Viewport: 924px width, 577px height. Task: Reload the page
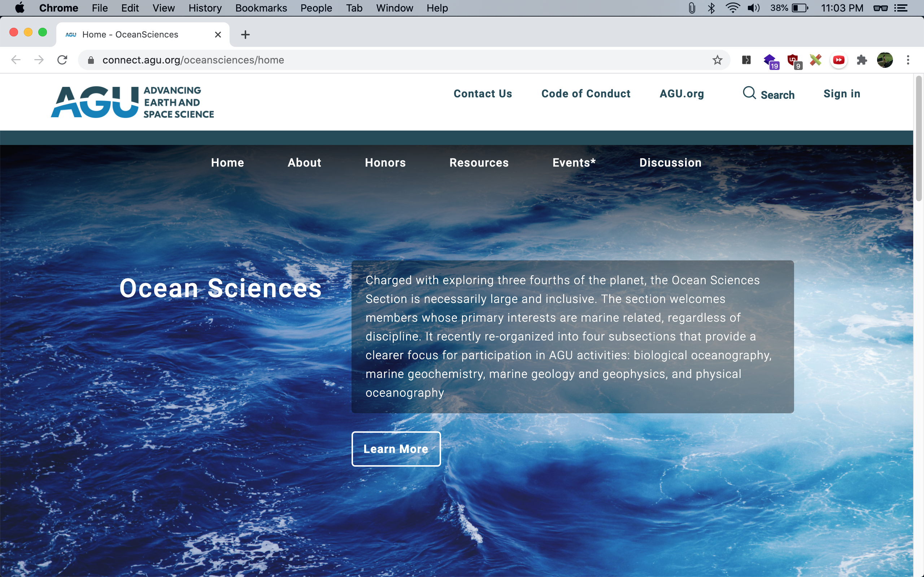[62, 60]
